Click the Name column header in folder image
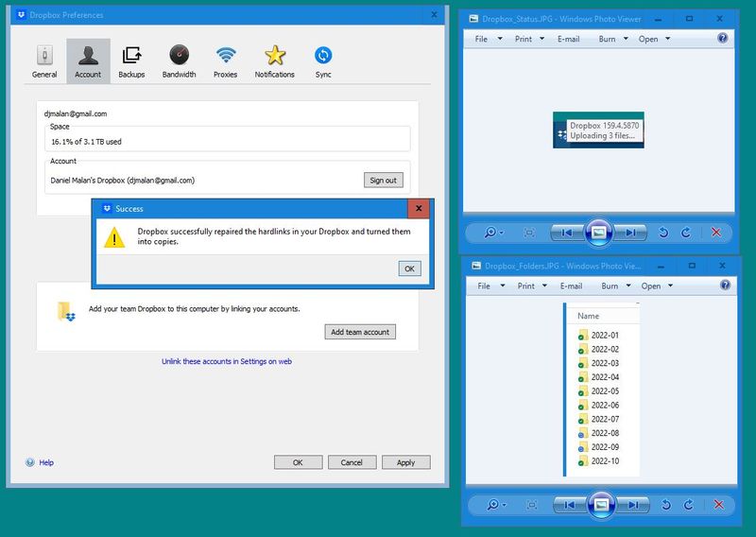Screen dimensions: 756x537 tap(588, 316)
